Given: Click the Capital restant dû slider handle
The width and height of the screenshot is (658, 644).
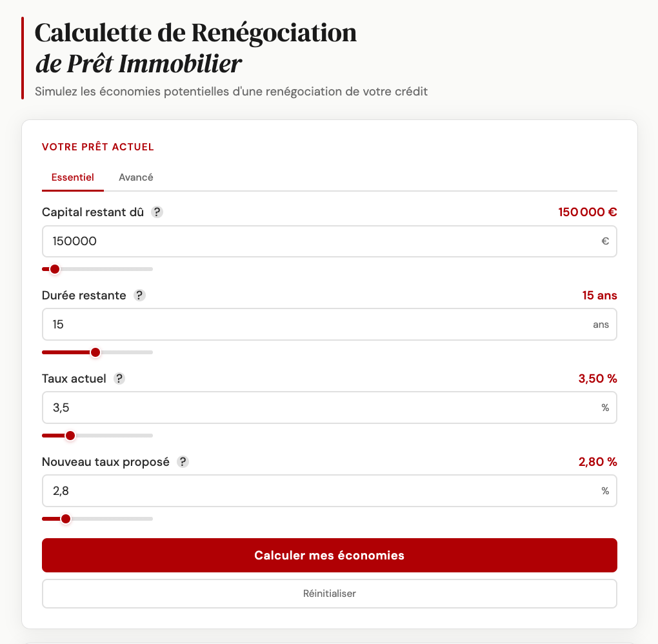Looking at the screenshot, I should tap(54, 269).
